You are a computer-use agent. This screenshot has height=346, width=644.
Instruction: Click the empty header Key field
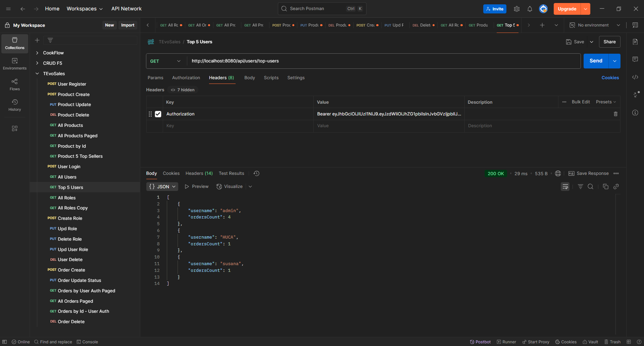pyautogui.click(x=238, y=126)
